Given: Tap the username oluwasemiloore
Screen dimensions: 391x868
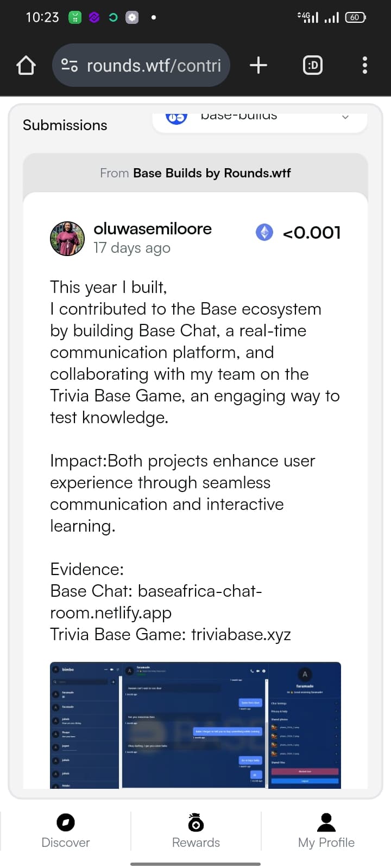Looking at the screenshot, I should click(153, 229).
